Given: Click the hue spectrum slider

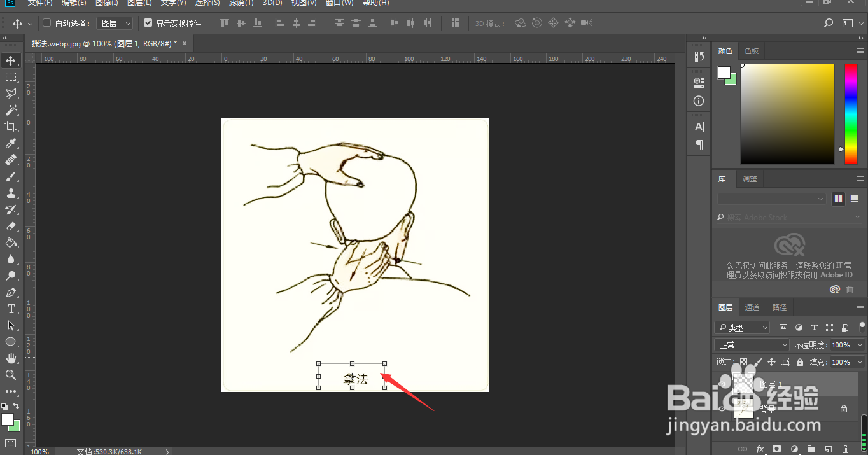Looking at the screenshot, I should (851, 114).
